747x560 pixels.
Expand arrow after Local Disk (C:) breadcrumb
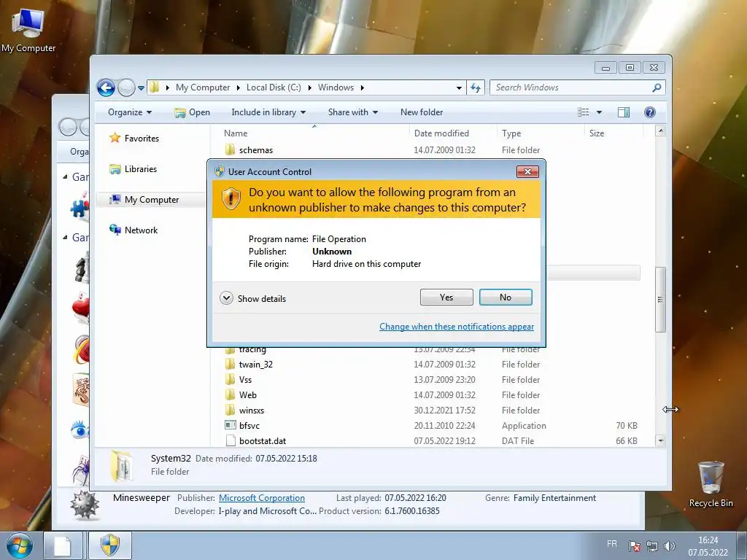pos(309,87)
